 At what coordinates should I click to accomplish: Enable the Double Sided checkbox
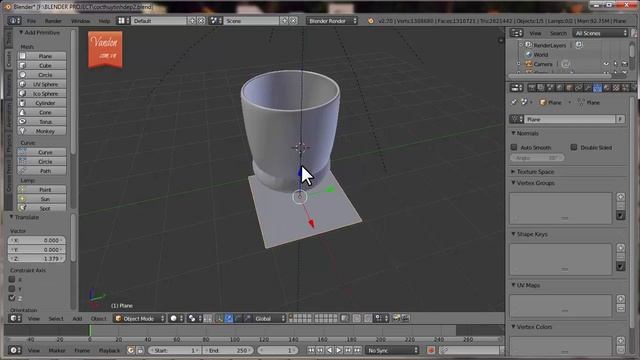point(573,147)
